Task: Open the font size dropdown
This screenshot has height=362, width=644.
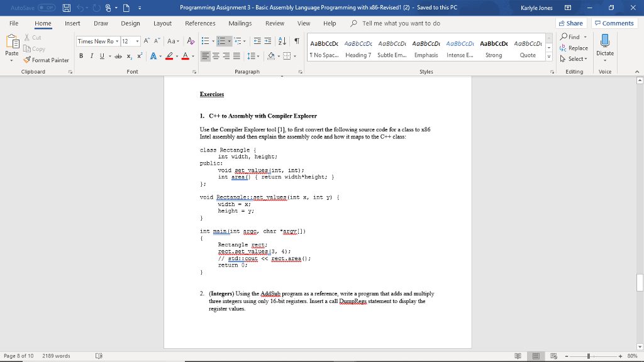Action: click(x=138, y=41)
